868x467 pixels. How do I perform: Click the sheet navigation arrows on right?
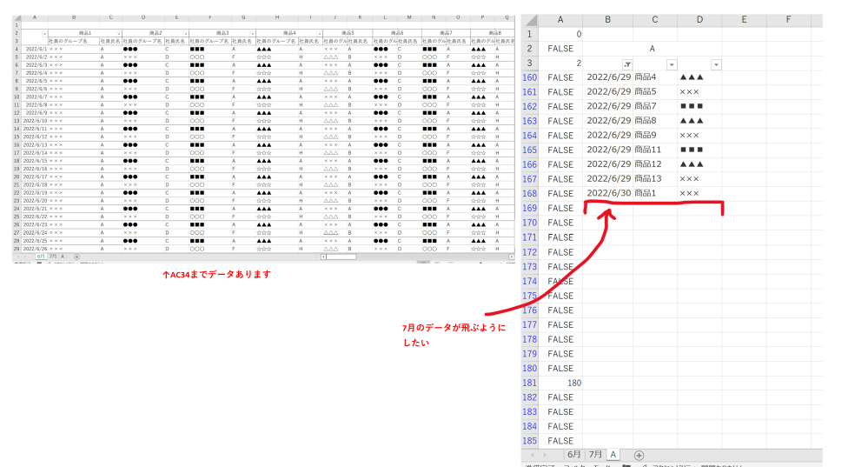coord(544,455)
